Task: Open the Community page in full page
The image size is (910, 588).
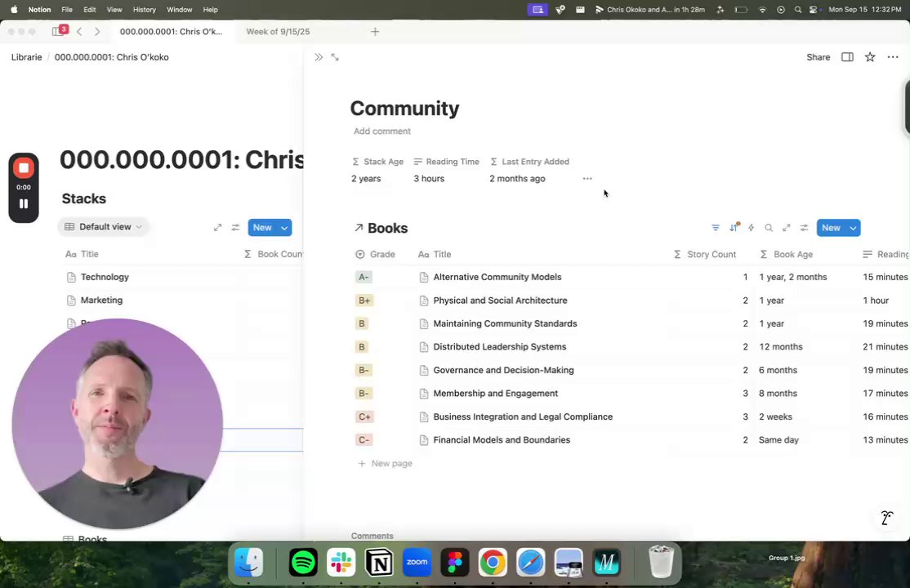Action: pyautogui.click(x=335, y=57)
